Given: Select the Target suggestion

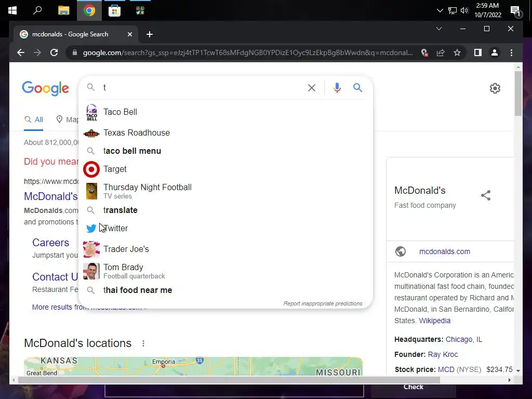Looking at the screenshot, I should click(x=225, y=169).
